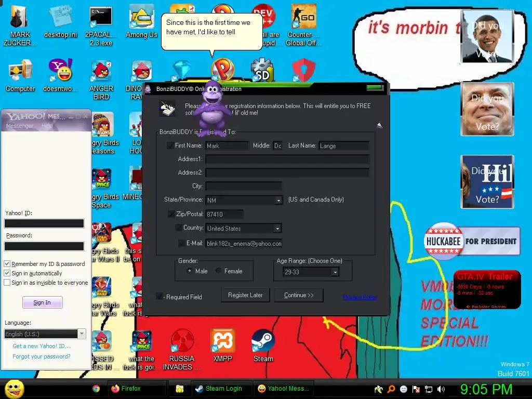Screen dimensions: 532x399
Task: Click Forgot your password? link
Action: point(42,356)
